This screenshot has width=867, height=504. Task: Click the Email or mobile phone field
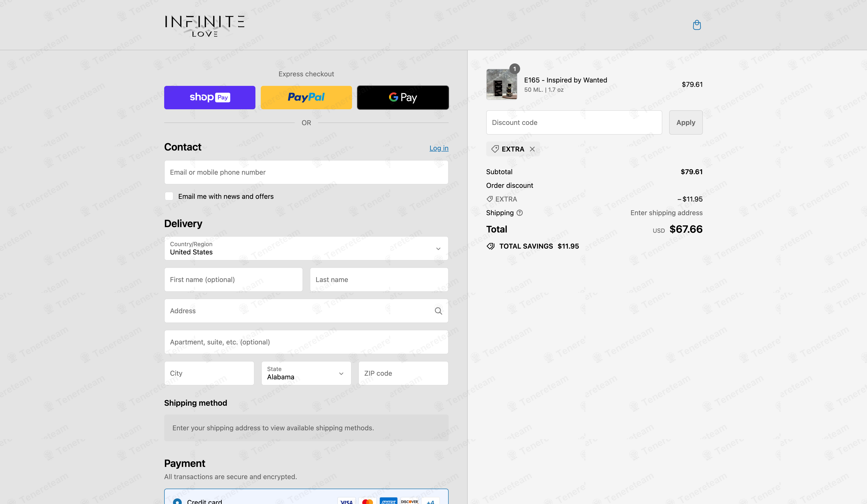306,172
